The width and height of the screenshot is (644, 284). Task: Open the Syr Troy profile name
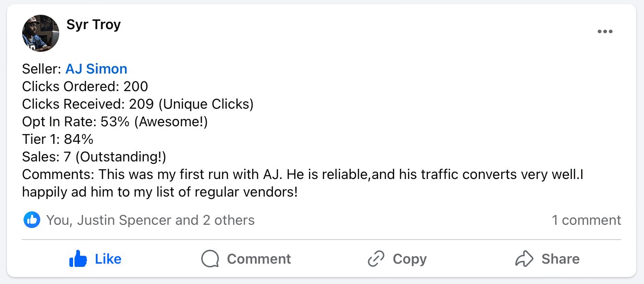(x=93, y=25)
